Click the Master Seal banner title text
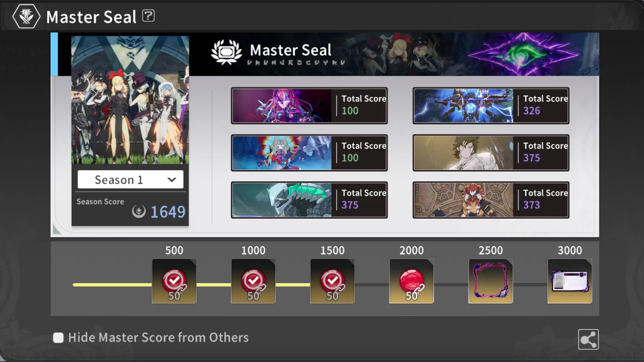The image size is (644, 362). tap(291, 50)
